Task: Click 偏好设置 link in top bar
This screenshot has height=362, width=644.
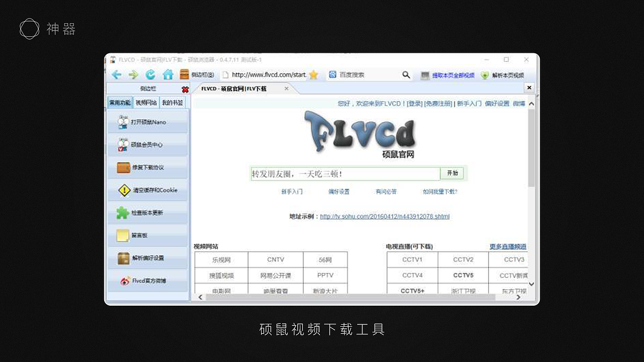Action: [x=497, y=104]
